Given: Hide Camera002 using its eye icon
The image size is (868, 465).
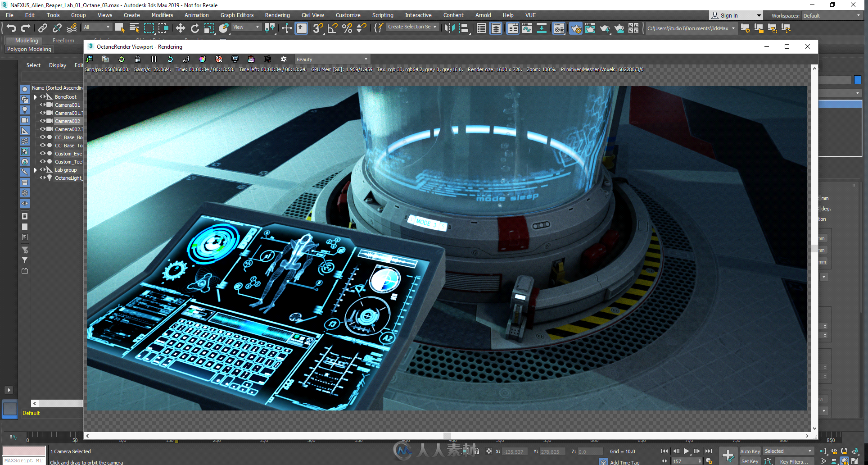Looking at the screenshot, I should [43, 121].
